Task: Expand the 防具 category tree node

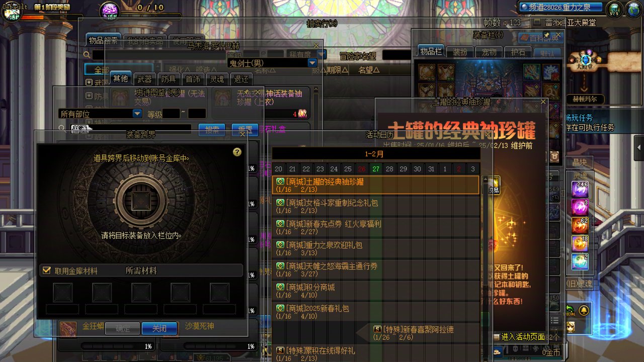Action: [x=89, y=96]
